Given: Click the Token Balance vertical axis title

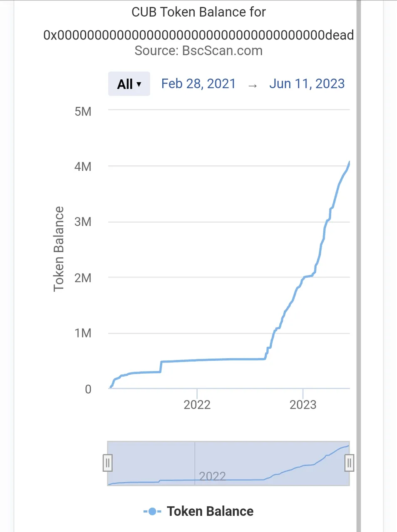Looking at the screenshot, I should pyautogui.click(x=59, y=249).
